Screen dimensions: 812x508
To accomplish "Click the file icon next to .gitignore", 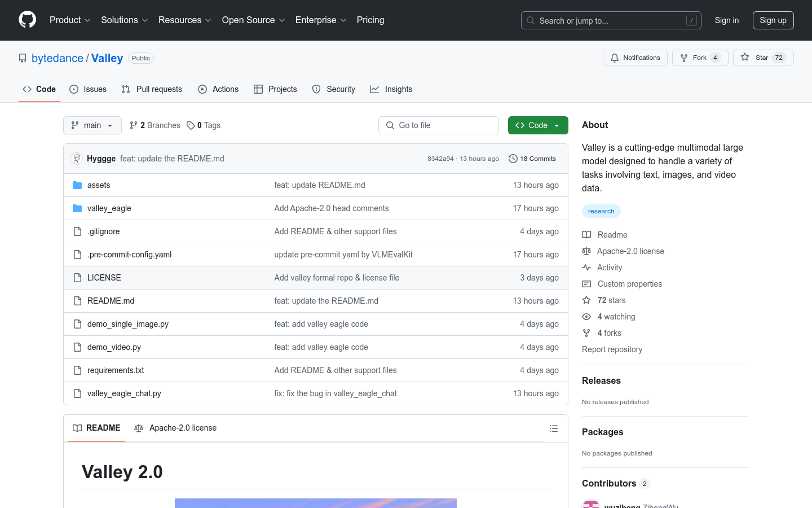I will click(77, 231).
